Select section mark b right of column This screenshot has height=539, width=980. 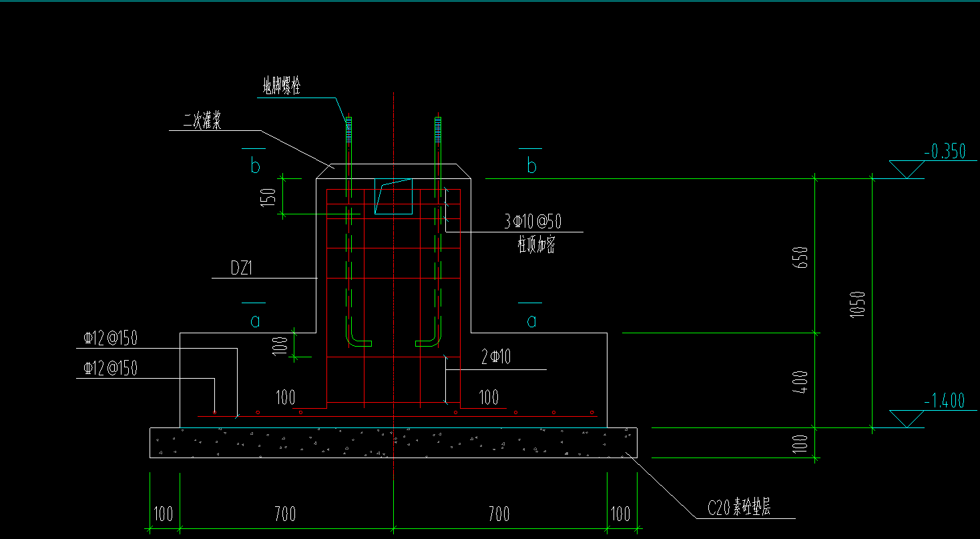tap(531, 166)
